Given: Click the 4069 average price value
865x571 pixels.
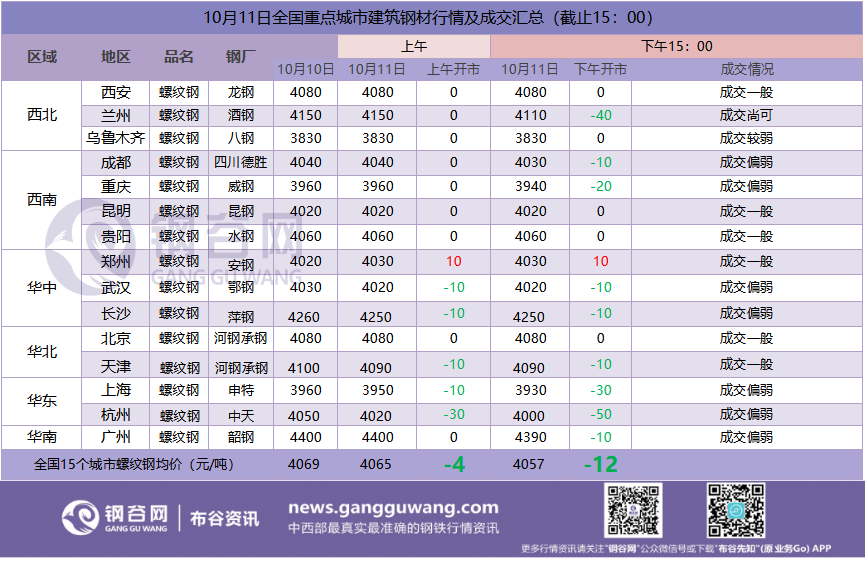Looking at the screenshot, I should click(x=304, y=465).
